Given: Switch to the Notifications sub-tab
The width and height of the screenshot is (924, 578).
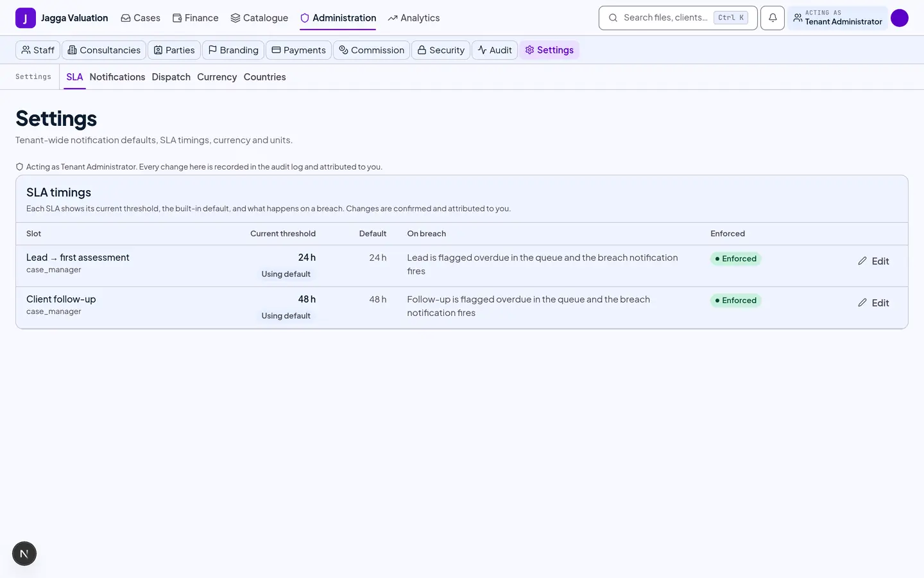Looking at the screenshot, I should coord(117,77).
